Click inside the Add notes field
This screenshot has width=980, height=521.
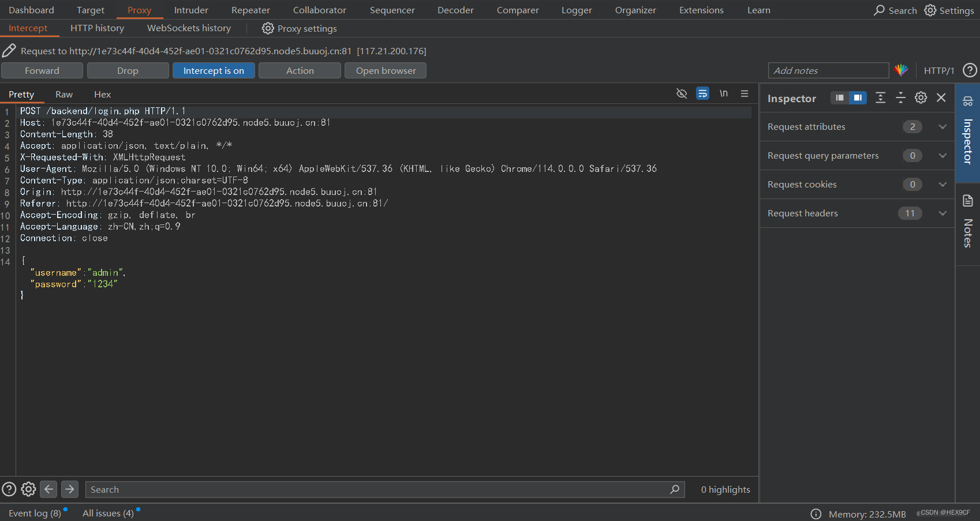pyautogui.click(x=828, y=70)
